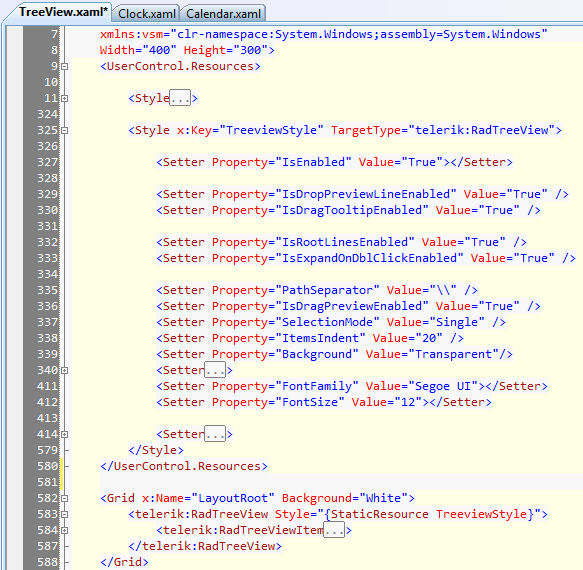Click the FontFamily Segoe UI value
Viewport: 583px width, 570px height.
coord(443,386)
